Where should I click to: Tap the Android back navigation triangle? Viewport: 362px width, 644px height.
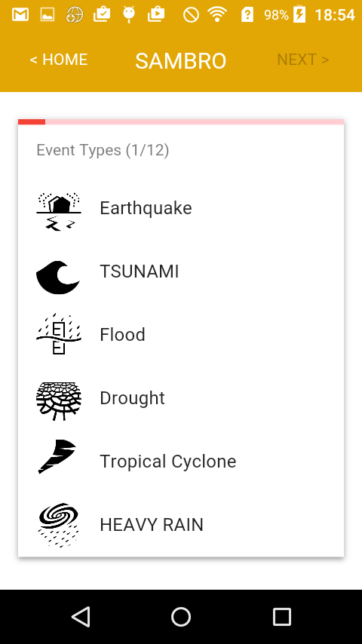(81, 617)
